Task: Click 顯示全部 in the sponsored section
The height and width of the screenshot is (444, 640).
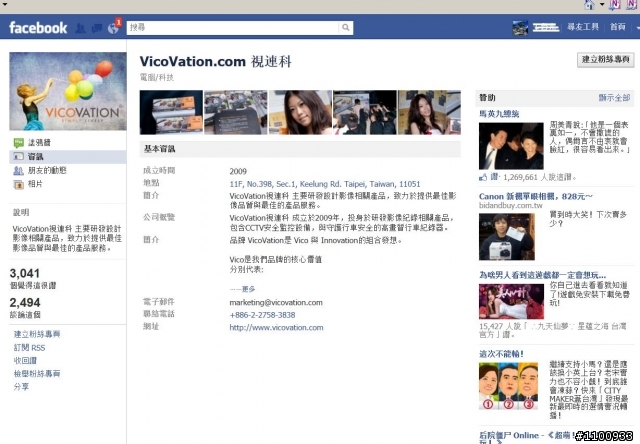Action: (x=614, y=98)
